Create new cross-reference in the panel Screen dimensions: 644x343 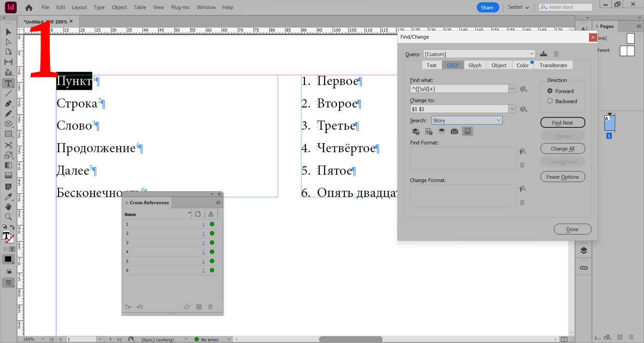click(x=199, y=307)
